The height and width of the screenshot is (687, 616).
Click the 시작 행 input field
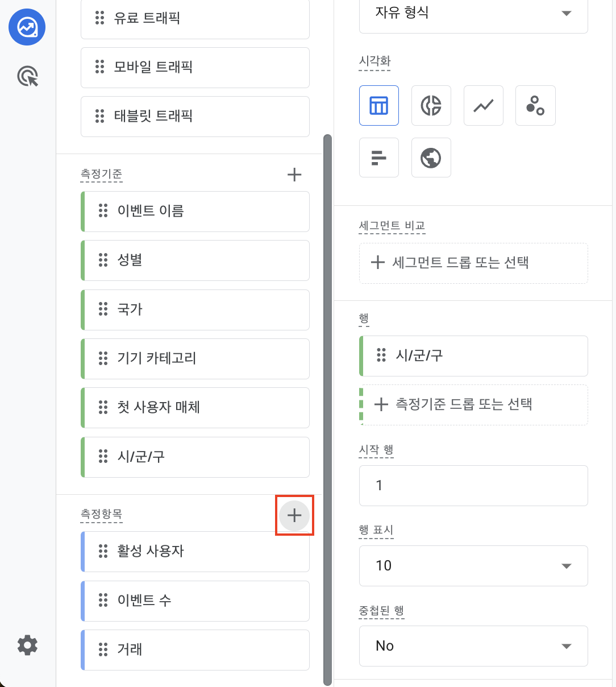click(473, 486)
